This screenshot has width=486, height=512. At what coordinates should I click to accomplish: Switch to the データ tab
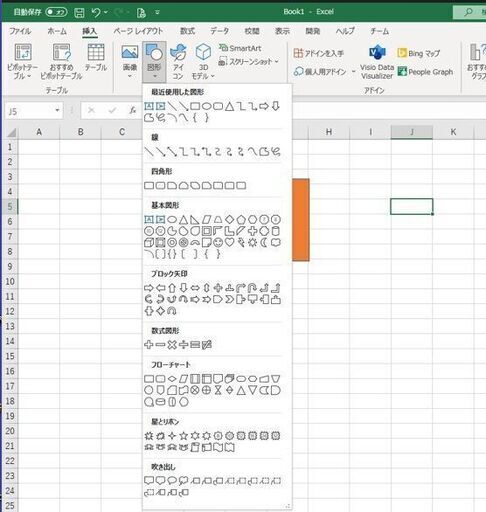219,31
